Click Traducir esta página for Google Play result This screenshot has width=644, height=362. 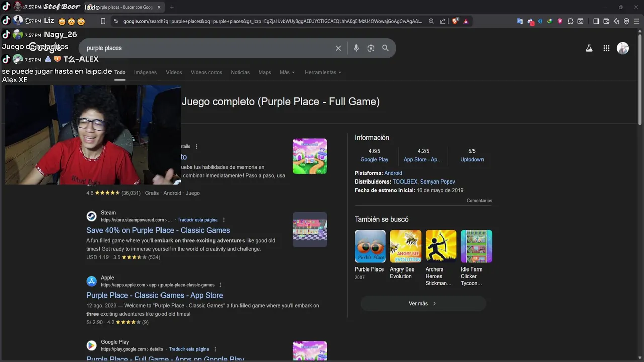tap(189, 349)
